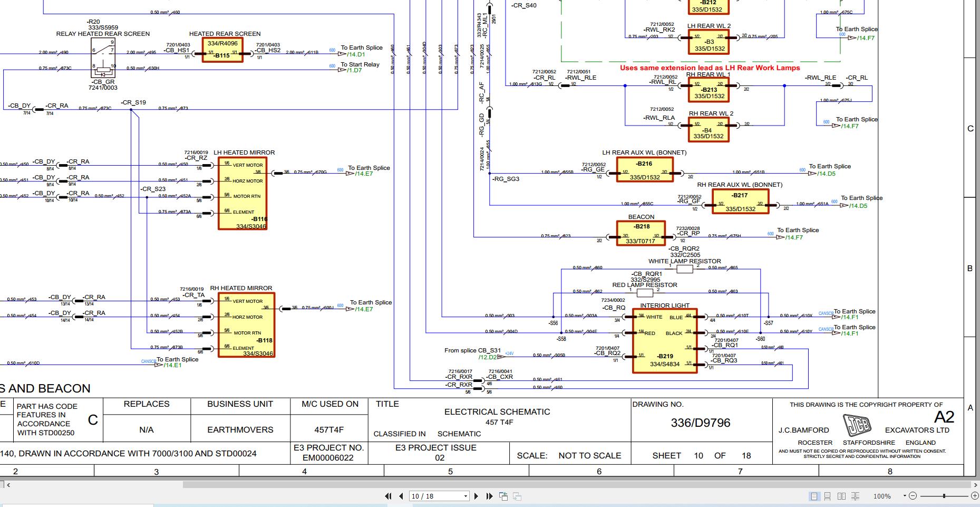Jump to the first page using the double-arrow icon

click(389, 496)
